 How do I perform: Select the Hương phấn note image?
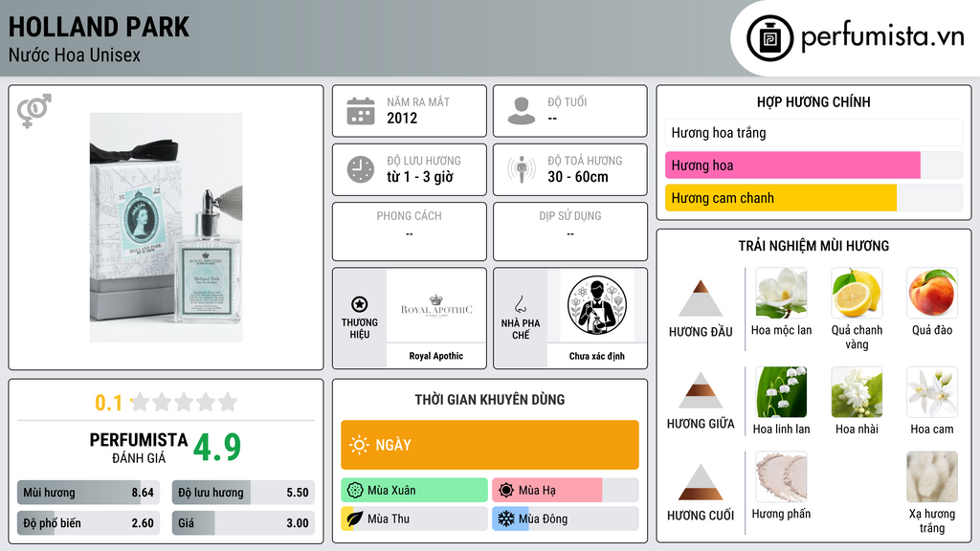point(781,476)
